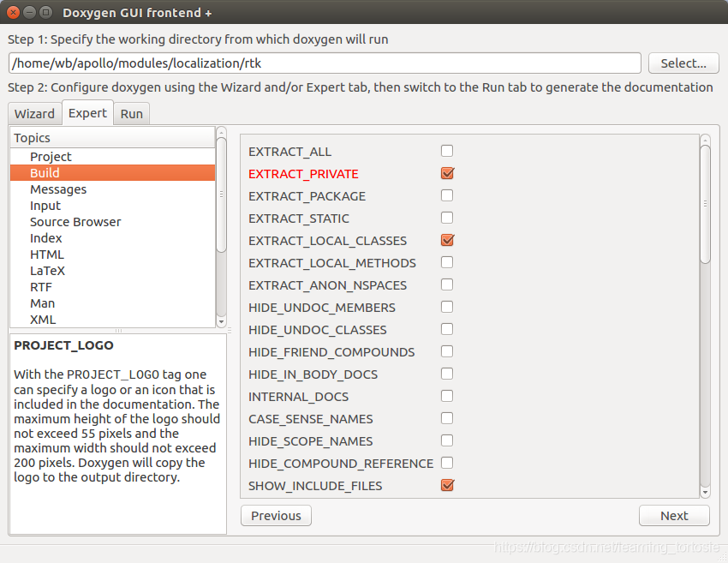Enable the HIDE_UNDOC_MEMBERS checkbox

[x=447, y=307]
